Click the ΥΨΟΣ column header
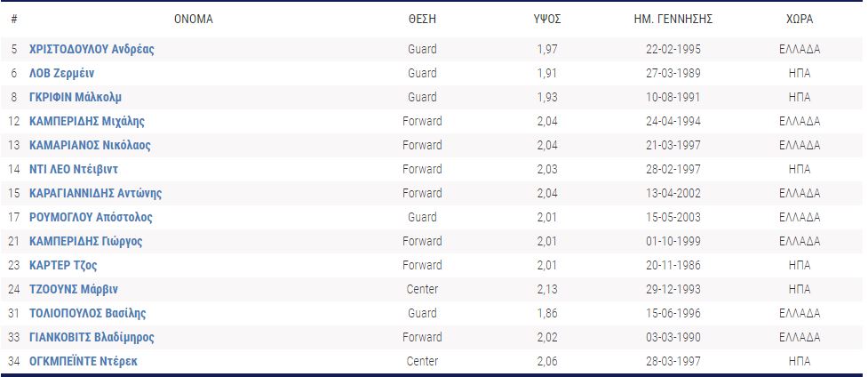 [x=547, y=19]
